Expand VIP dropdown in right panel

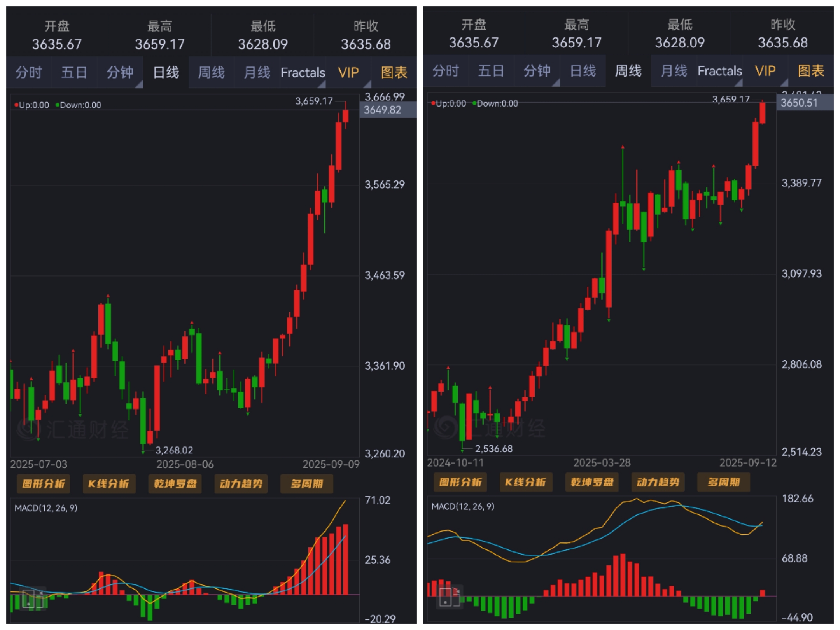point(765,71)
